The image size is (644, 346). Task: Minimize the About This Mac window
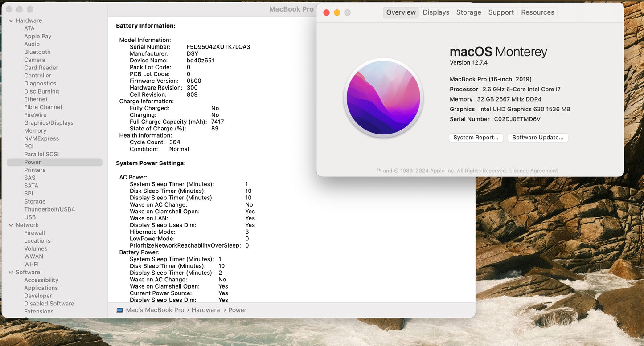337,12
